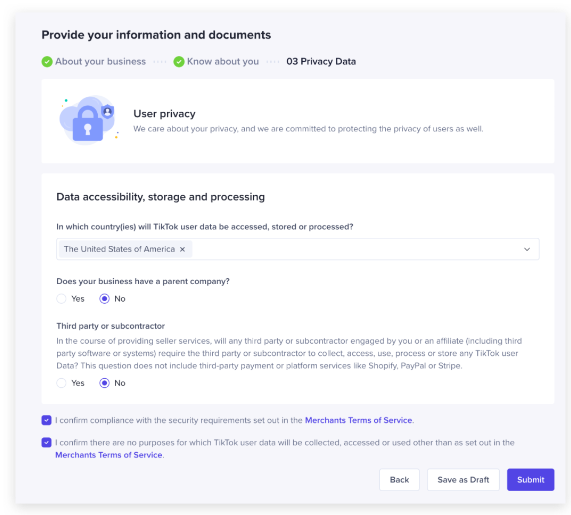The image size is (571, 515).
Task: Toggle the no other purposes confirmation checkbox
Action: click(x=47, y=443)
